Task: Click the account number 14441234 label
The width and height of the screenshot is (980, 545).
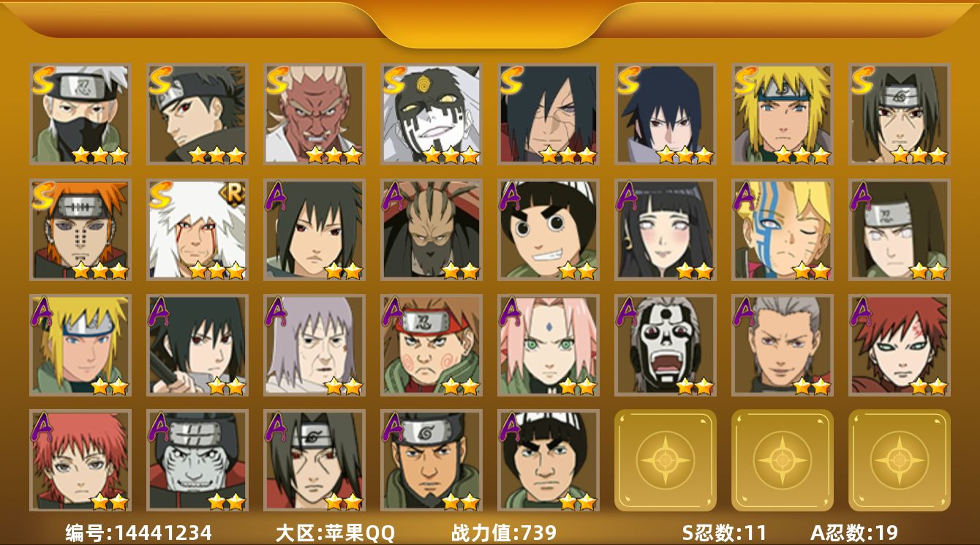Action: pos(138,533)
